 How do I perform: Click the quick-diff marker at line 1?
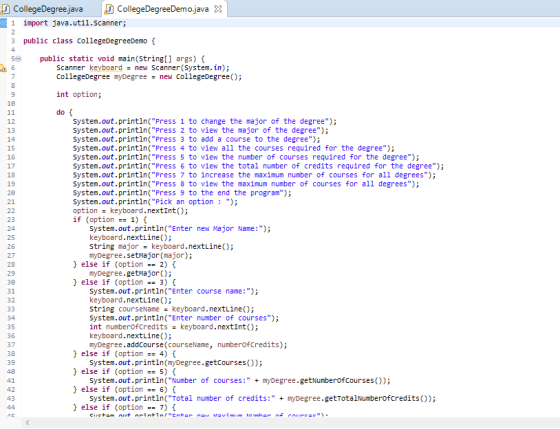click(3, 23)
